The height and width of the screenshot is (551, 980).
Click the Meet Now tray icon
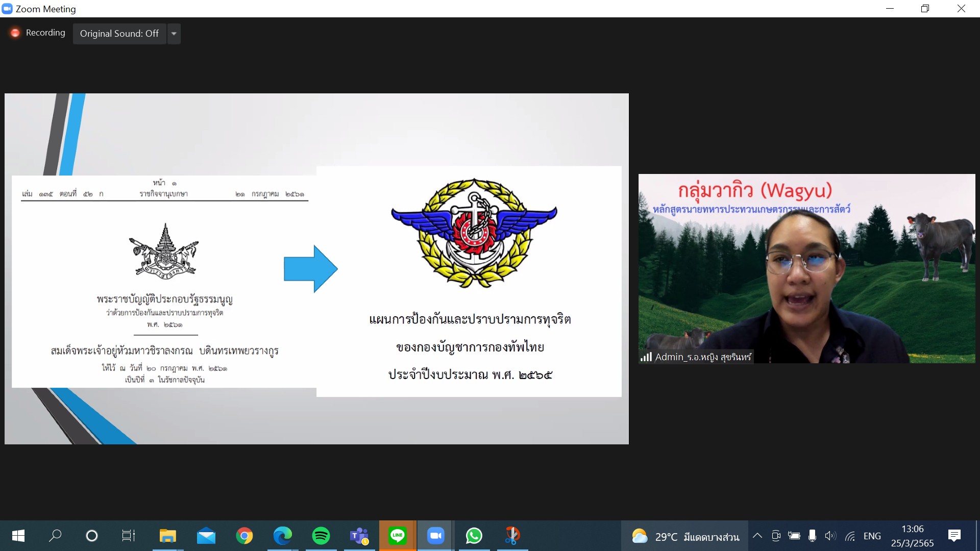[776, 536]
